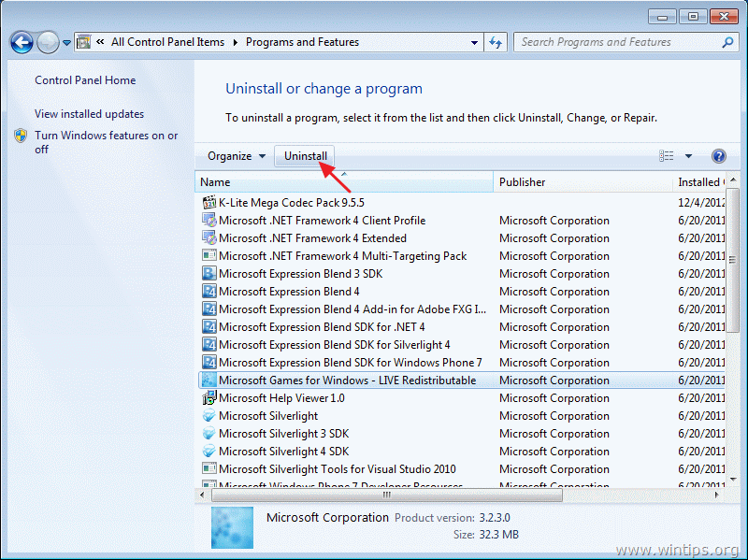748x560 pixels.
Task: Click the Forward navigation arrow
Action: [48, 43]
